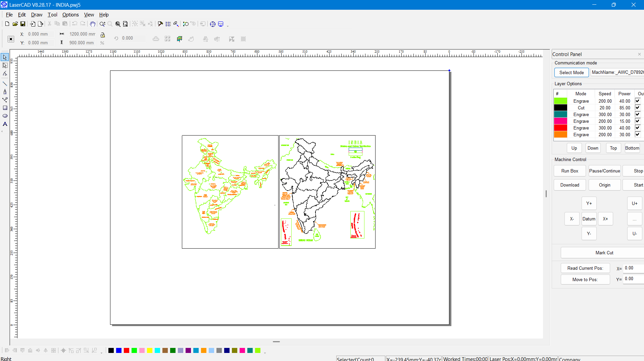The height and width of the screenshot is (361, 644).
Task: Click the Import file icon
Action: 33,24
